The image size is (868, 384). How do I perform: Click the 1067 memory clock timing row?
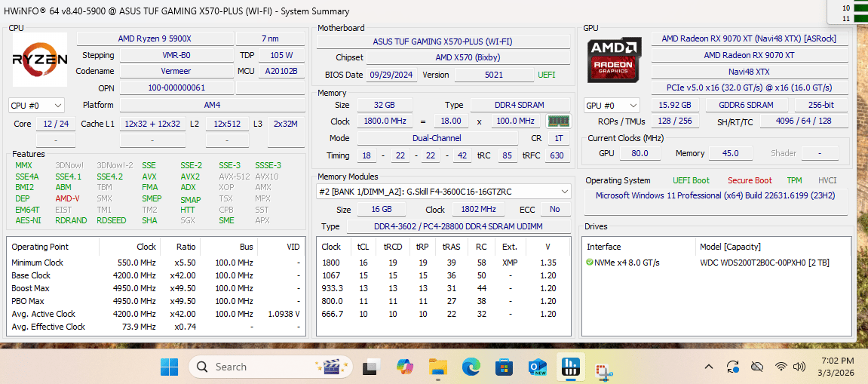(x=443, y=275)
